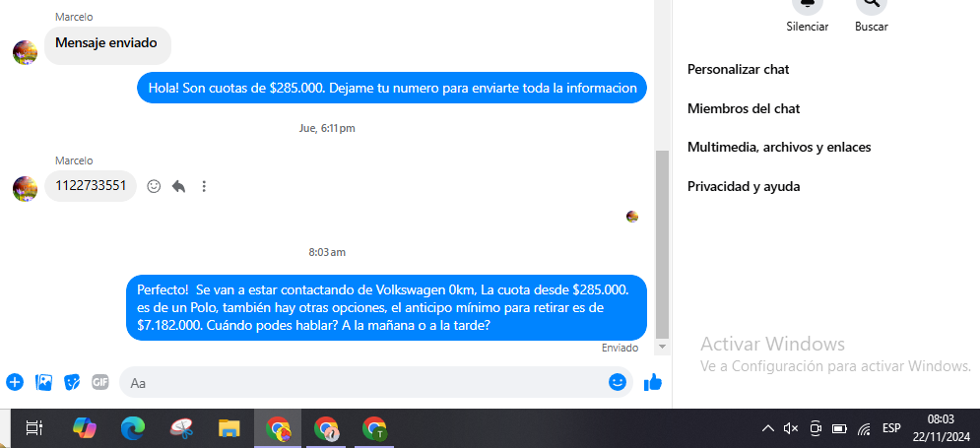The width and height of the screenshot is (980, 448).
Task: Click the ESP language indicator
Action: click(x=891, y=428)
